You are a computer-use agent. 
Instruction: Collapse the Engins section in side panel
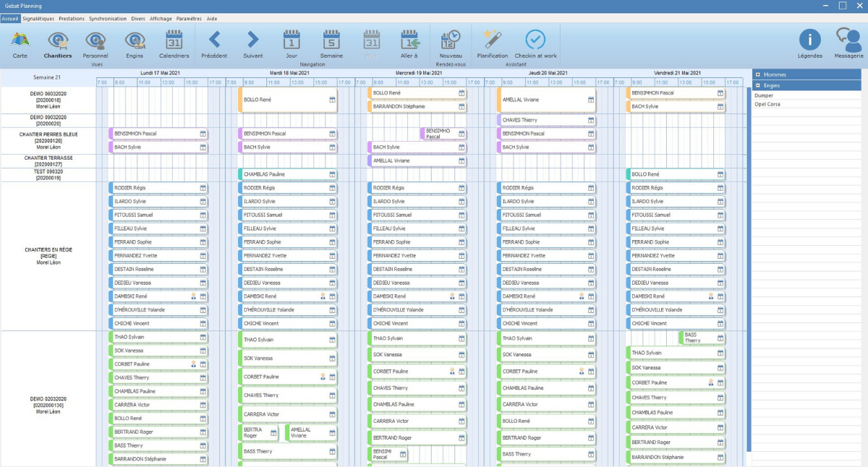click(757, 85)
